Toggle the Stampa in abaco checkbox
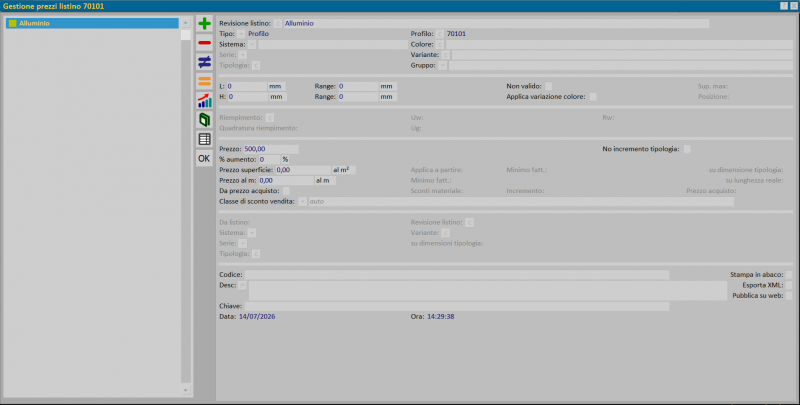The image size is (800, 405). (789, 275)
